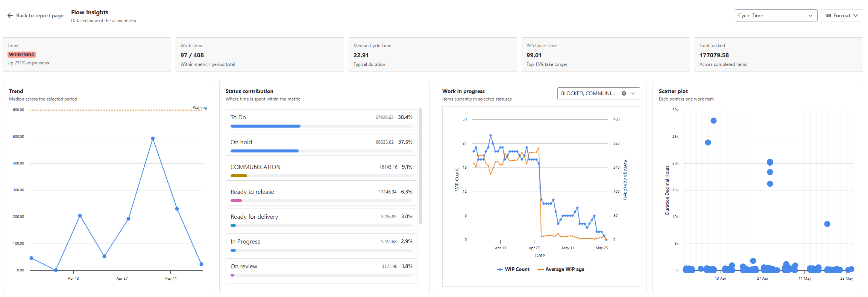This screenshot has height=297, width=868.
Task: Click the 123 Format icon
Action: point(828,15)
